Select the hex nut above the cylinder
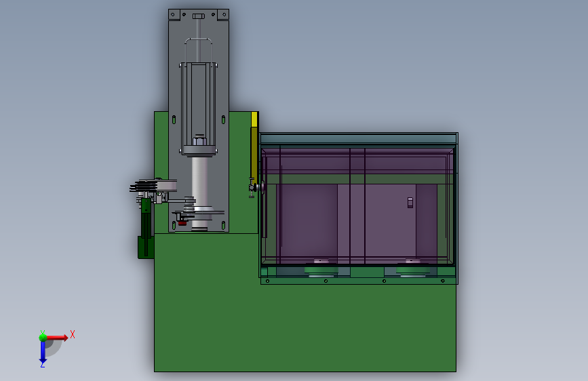588x381 pixels. [x=199, y=142]
